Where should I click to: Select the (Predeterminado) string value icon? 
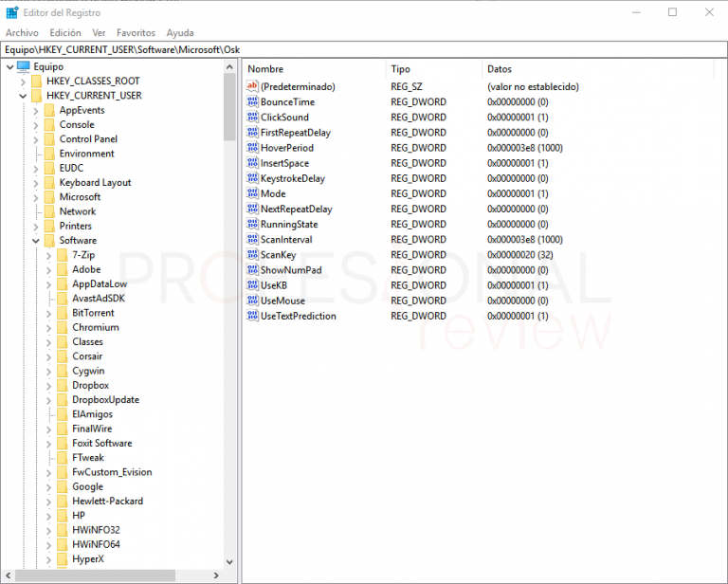[252, 86]
